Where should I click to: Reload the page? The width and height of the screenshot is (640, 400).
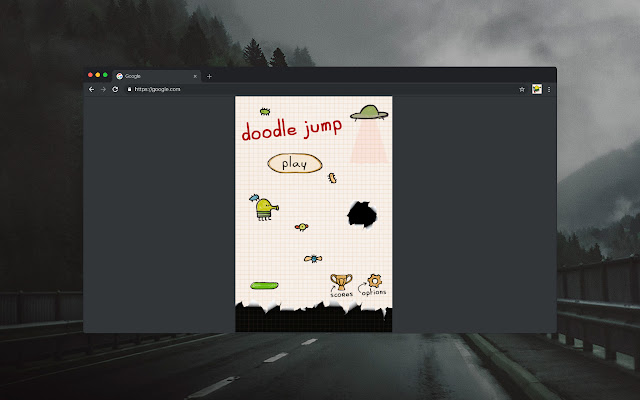point(115,89)
